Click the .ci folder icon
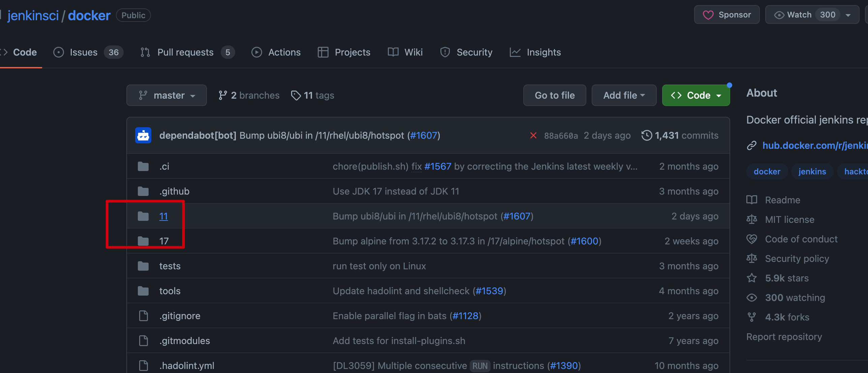 [143, 166]
